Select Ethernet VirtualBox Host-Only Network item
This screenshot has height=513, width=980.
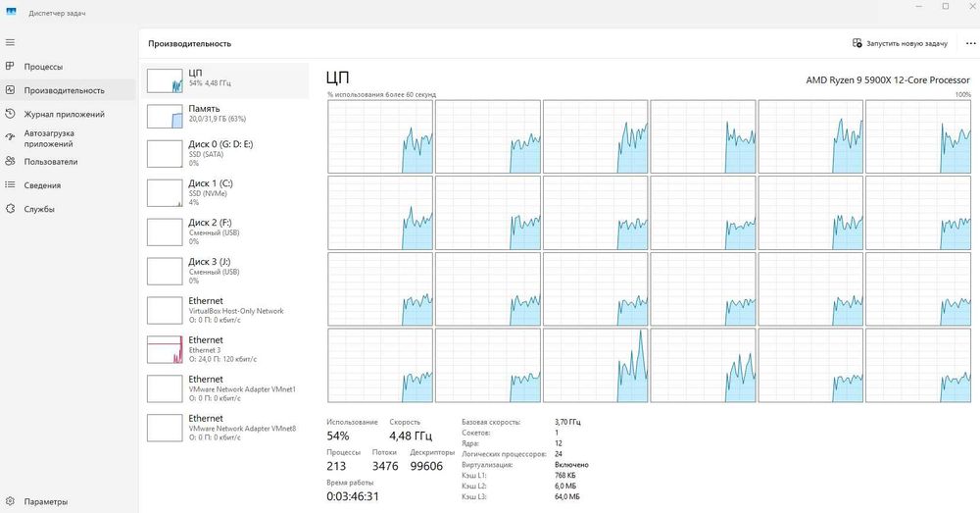tap(226, 310)
